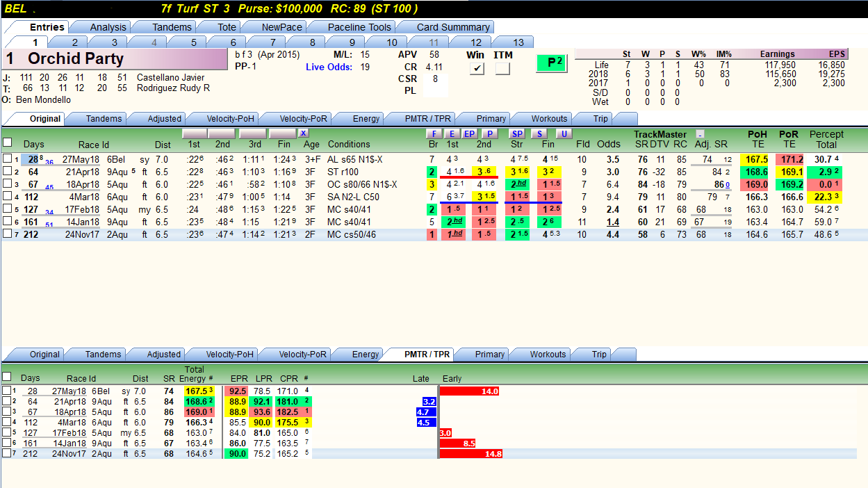Click the SP pace filter button
868x488 pixels.
pos(517,133)
